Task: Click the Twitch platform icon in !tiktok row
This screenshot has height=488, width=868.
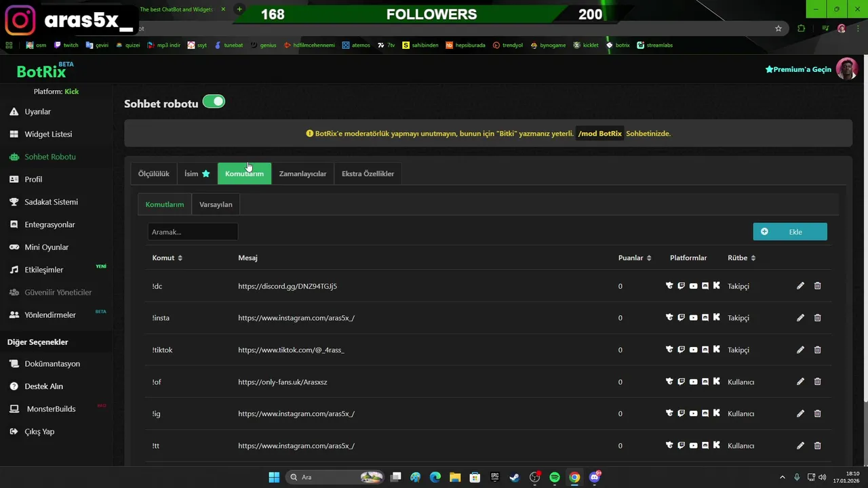Action: [x=682, y=350]
